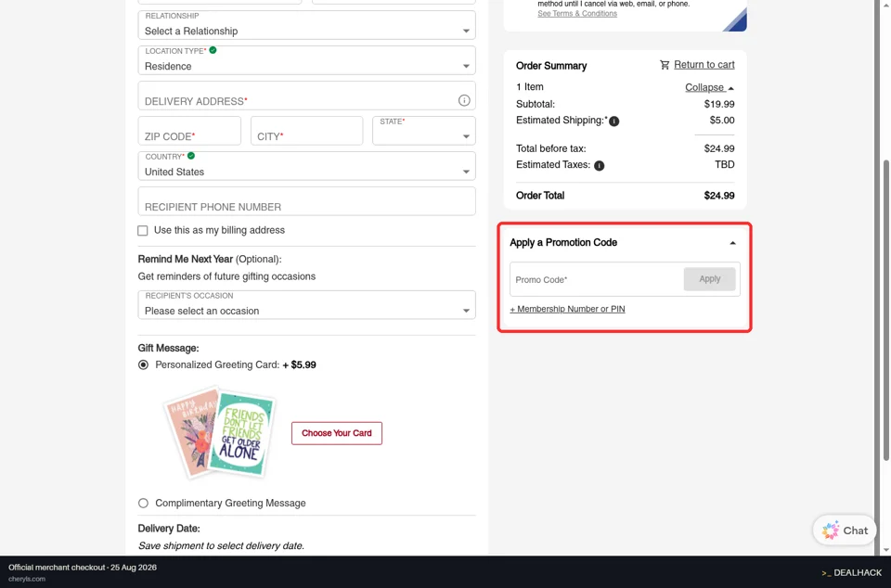Click the page vertical scrollbar thumb
The image size is (891, 588).
pos(885,310)
